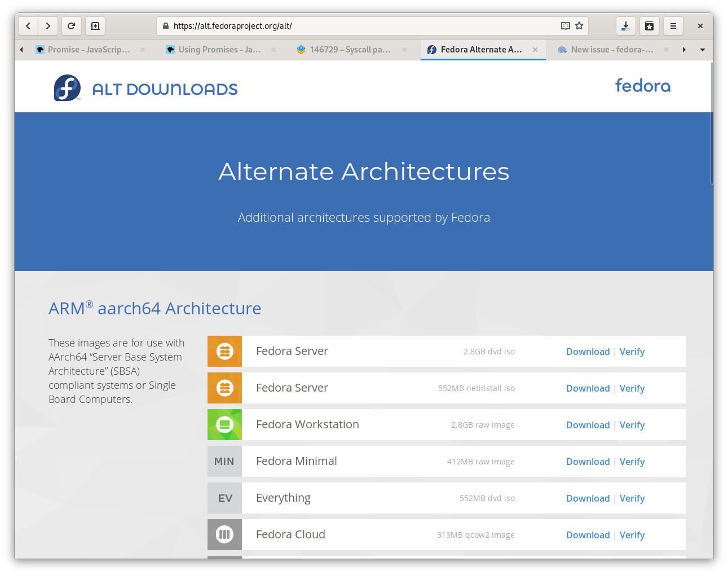Click the Fedora logo beside Alt Downloads
The width and height of the screenshot is (728, 575).
[67, 88]
